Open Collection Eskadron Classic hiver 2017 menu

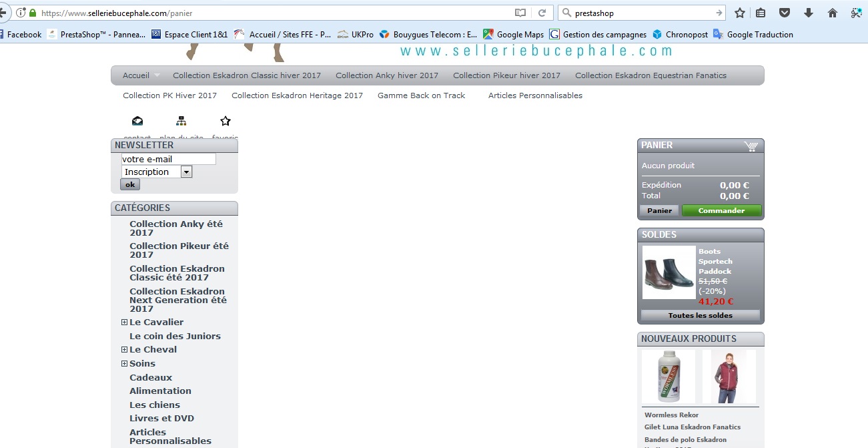247,75
